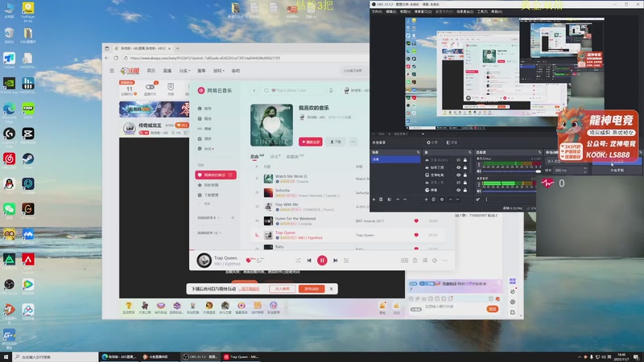Like current Trap Queen song in player bar
644x362 pixels.
pos(248,260)
